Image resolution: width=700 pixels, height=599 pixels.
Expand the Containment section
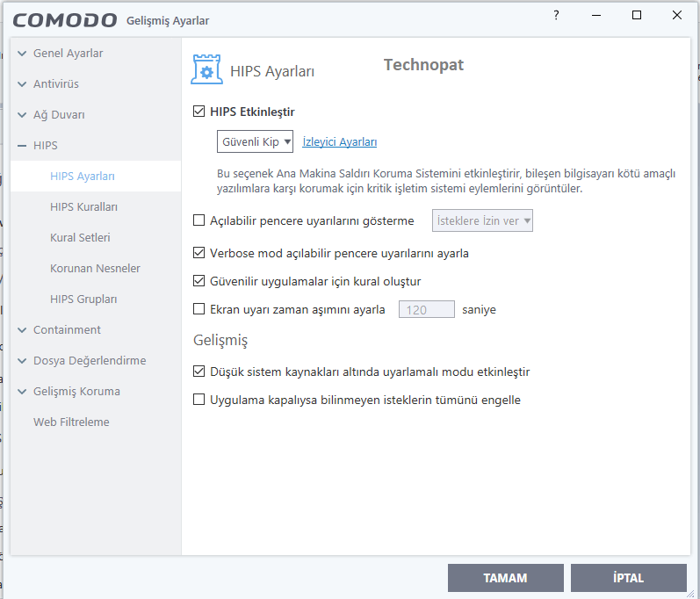pos(22,330)
